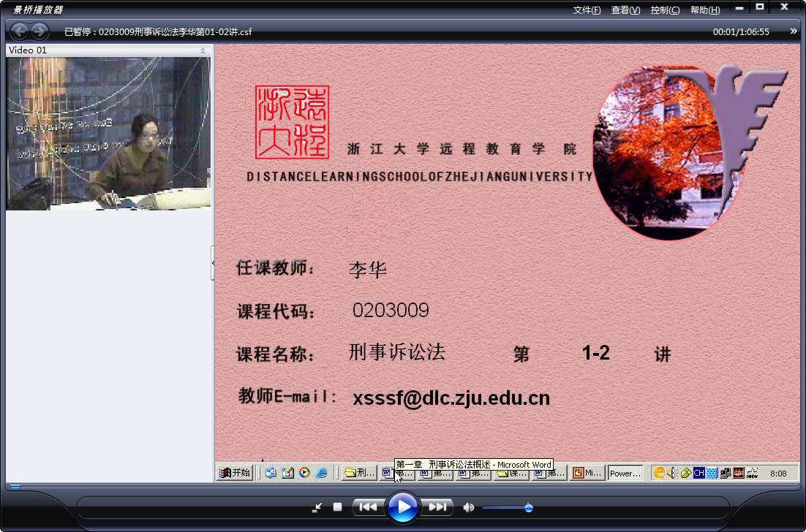Click the 开始 start button in slide taskbar
Image resolution: width=806 pixels, height=532 pixels.
(x=235, y=472)
